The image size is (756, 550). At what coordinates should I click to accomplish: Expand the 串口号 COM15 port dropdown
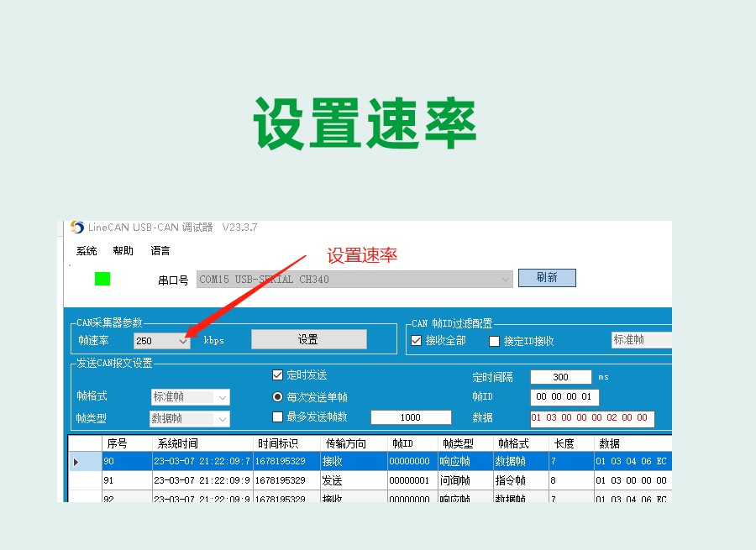(x=505, y=280)
